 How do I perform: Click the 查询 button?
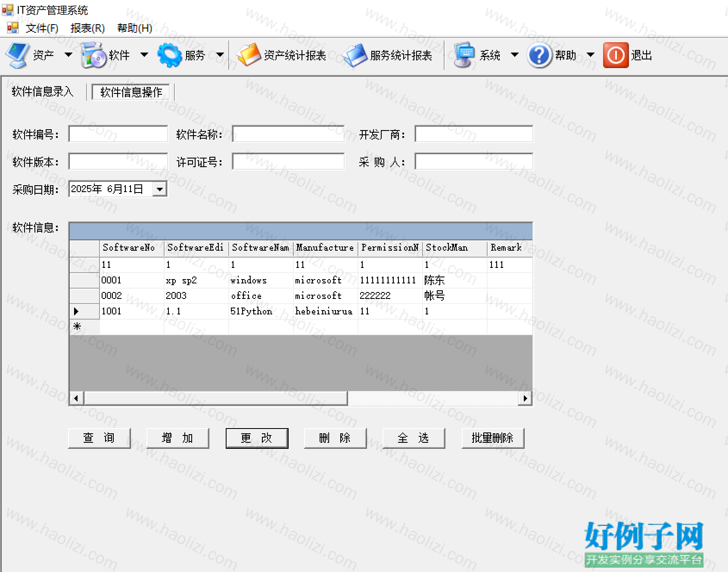tap(99, 438)
